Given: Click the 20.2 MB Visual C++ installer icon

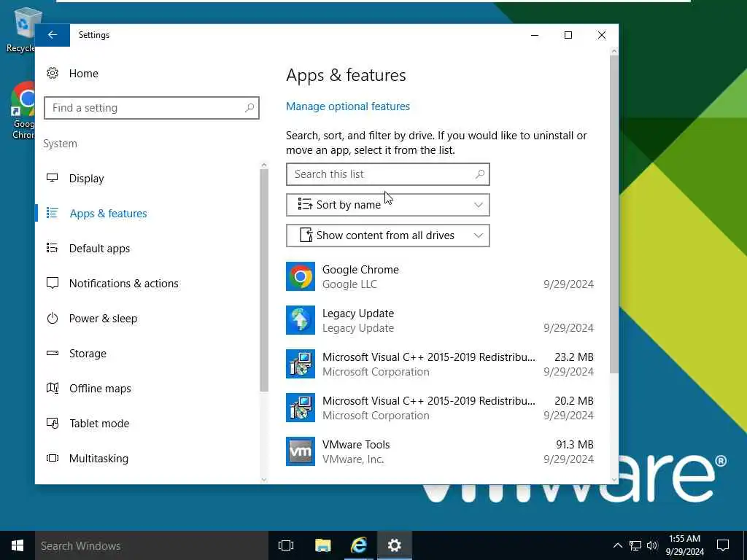Looking at the screenshot, I should click(300, 408).
